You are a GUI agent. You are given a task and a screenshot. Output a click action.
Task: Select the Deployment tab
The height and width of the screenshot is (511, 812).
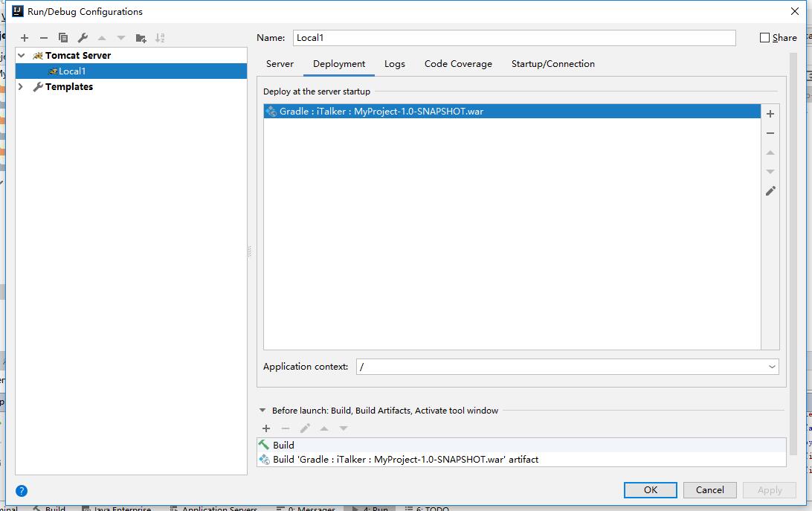click(339, 64)
